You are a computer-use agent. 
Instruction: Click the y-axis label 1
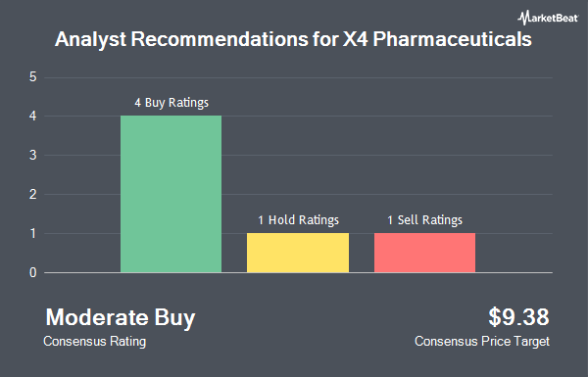33,233
